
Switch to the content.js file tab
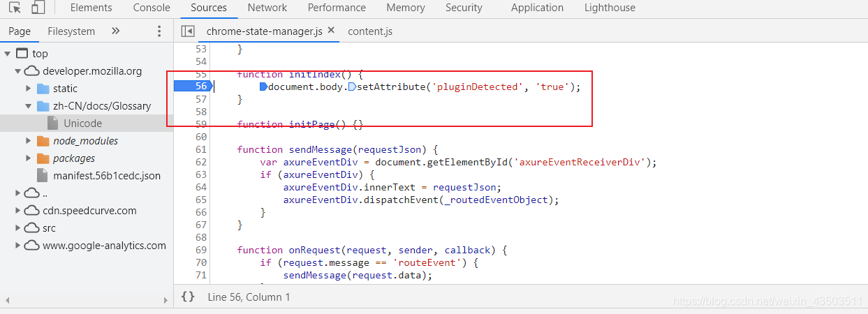[370, 31]
